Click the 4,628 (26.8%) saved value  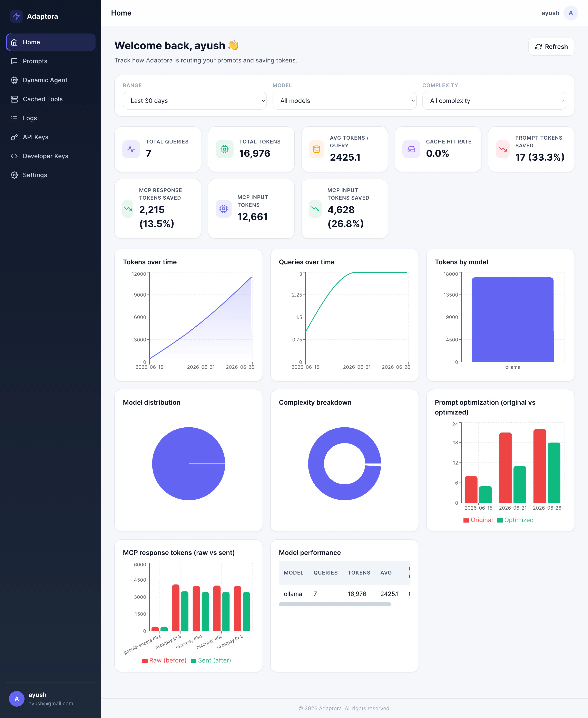345,217
